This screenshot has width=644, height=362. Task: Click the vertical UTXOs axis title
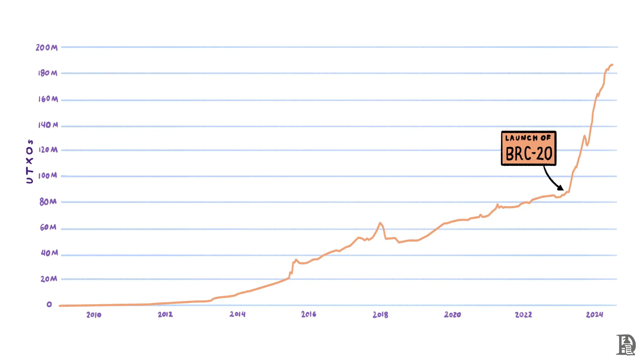[30, 161]
